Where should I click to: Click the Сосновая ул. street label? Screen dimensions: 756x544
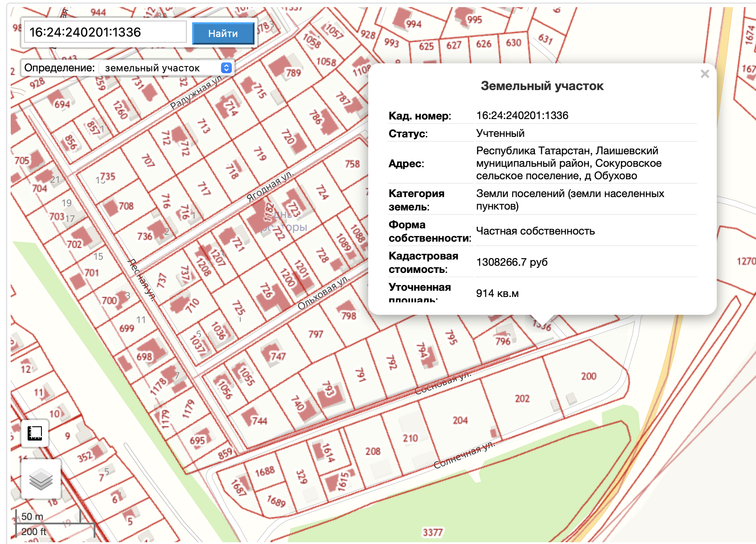[x=442, y=383]
